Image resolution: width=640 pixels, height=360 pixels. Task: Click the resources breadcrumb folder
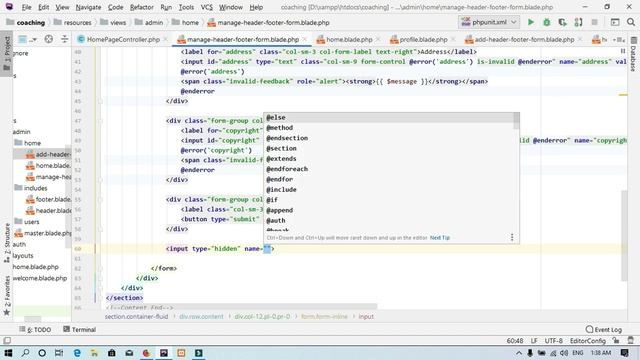click(73, 22)
